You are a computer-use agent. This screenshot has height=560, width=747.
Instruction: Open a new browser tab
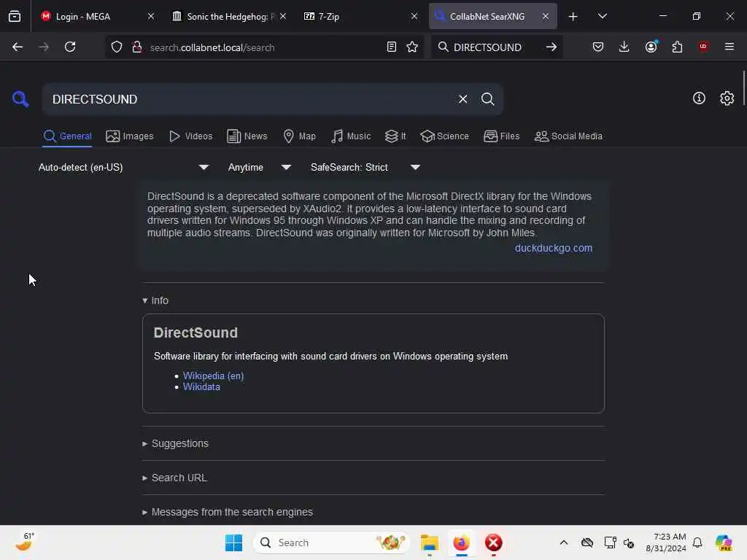573,17
